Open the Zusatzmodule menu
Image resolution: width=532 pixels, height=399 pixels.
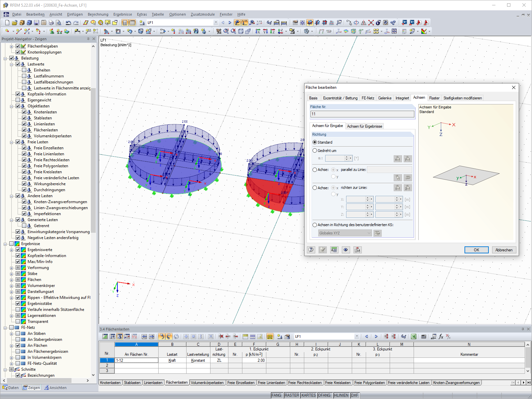point(202,14)
